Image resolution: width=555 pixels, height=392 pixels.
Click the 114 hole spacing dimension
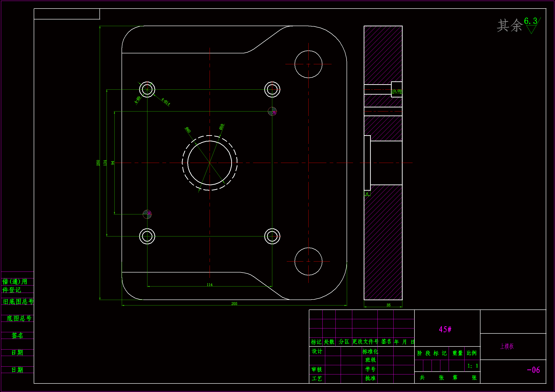pos(210,285)
